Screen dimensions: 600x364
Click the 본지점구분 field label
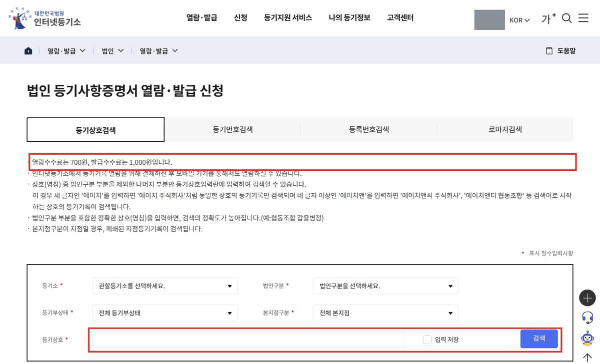pyautogui.click(x=275, y=313)
